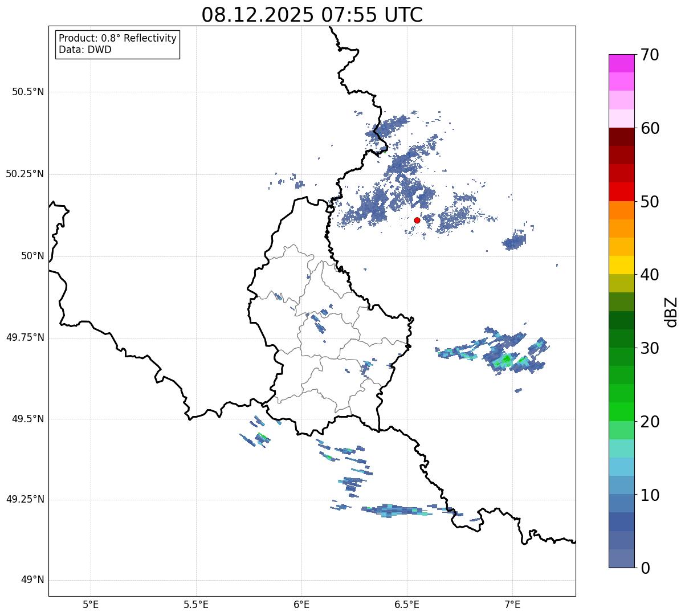
Task: Click the colorbar tick label 60
Action: coord(650,128)
